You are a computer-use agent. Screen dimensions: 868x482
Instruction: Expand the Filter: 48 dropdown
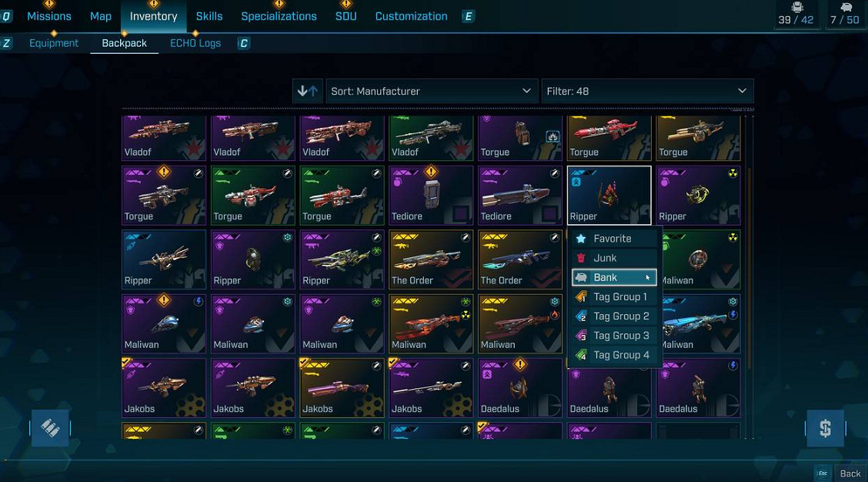point(647,91)
